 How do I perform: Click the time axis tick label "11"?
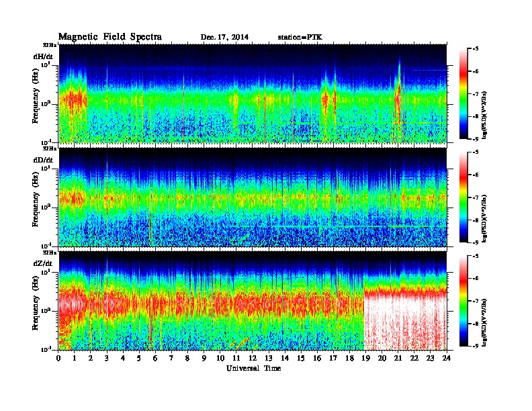(x=236, y=359)
